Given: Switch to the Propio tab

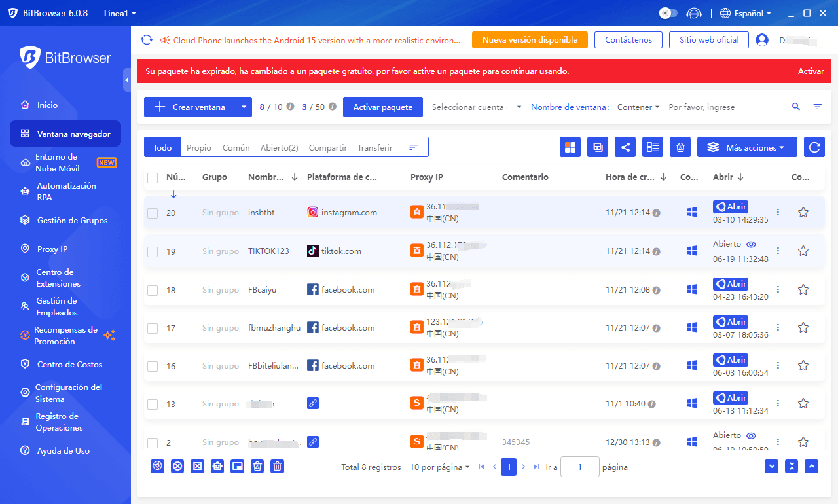Looking at the screenshot, I should [199, 147].
